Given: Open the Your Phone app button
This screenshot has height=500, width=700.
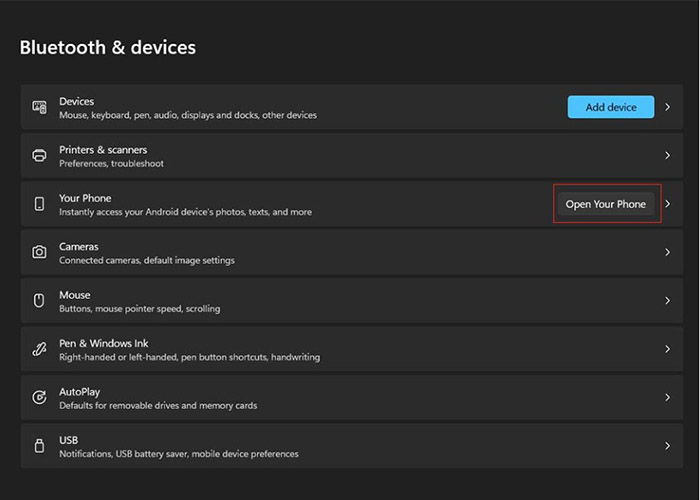Looking at the screenshot, I should (x=606, y=204).
